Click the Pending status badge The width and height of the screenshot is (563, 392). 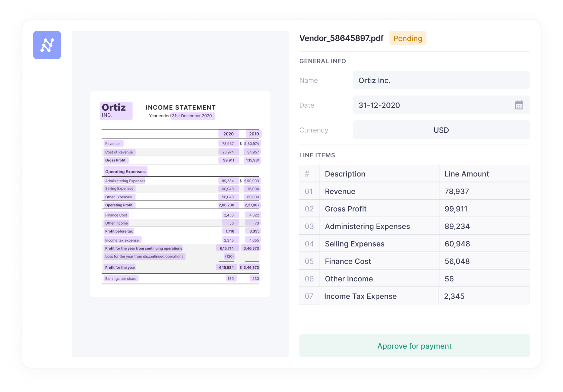408,38
